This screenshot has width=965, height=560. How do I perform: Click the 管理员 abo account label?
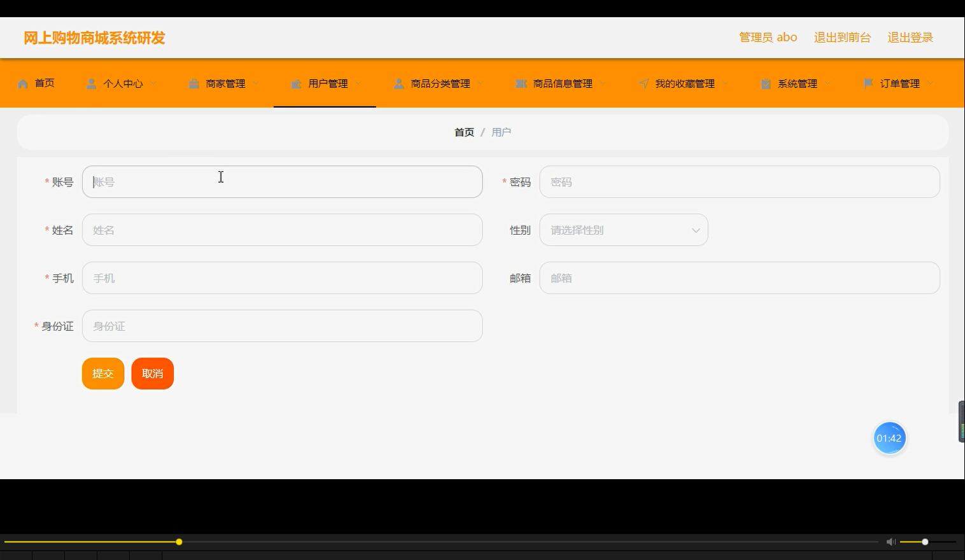pos(768,38)
